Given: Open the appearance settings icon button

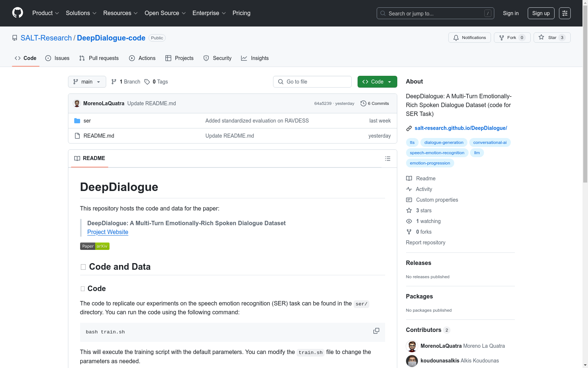Looking at the screenshot, I should pos(565,13).
